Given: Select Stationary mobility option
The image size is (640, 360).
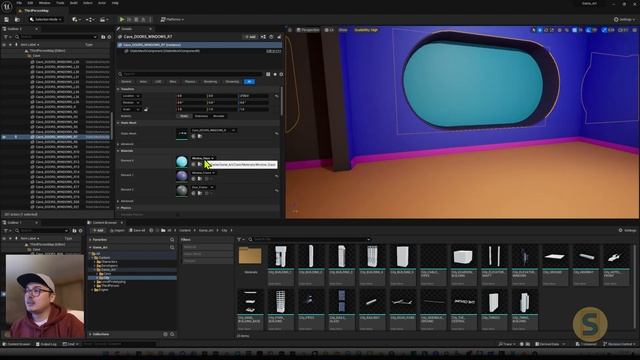Looking at the screenshot, I should (x=201, y=116).
